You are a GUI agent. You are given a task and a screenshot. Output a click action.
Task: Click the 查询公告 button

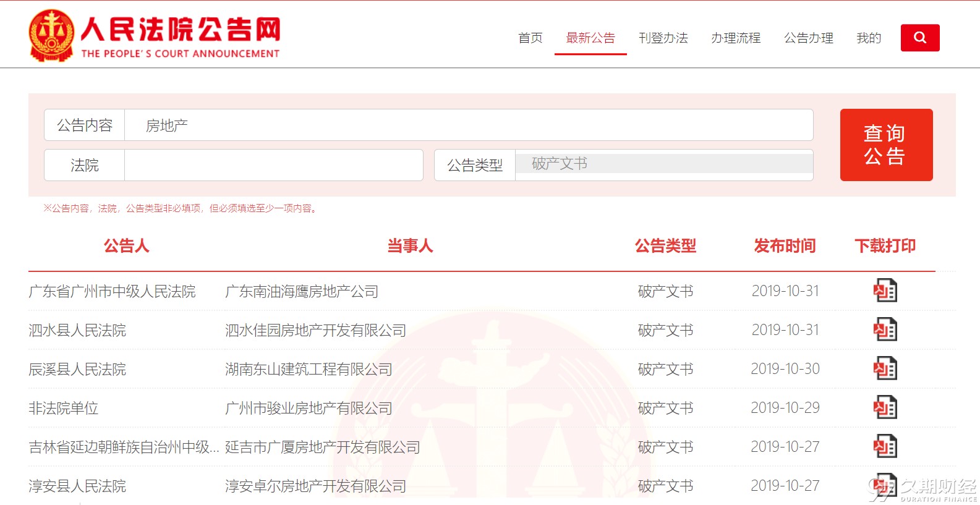[x=886, y=145]
